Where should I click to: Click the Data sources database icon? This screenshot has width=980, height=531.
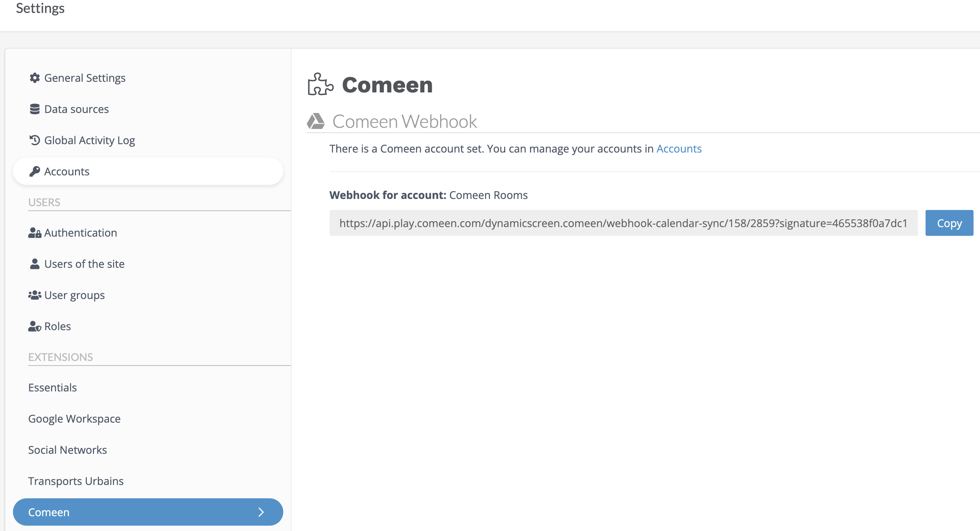(x=35, y=109)
